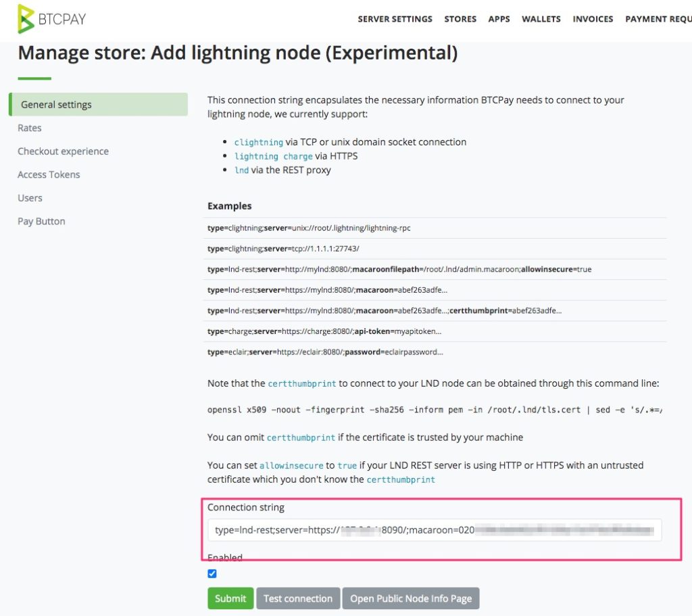Click the page title heading

tap(238, 53)
